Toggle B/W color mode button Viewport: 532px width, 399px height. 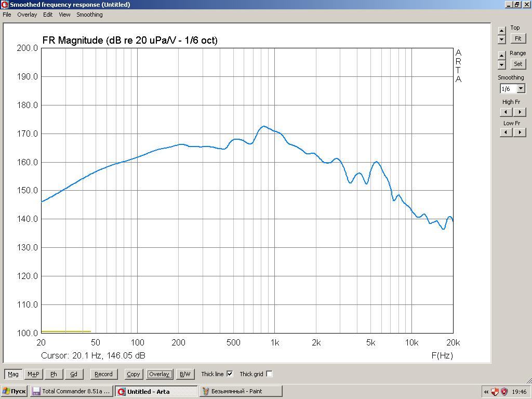[x=185, y=374]
